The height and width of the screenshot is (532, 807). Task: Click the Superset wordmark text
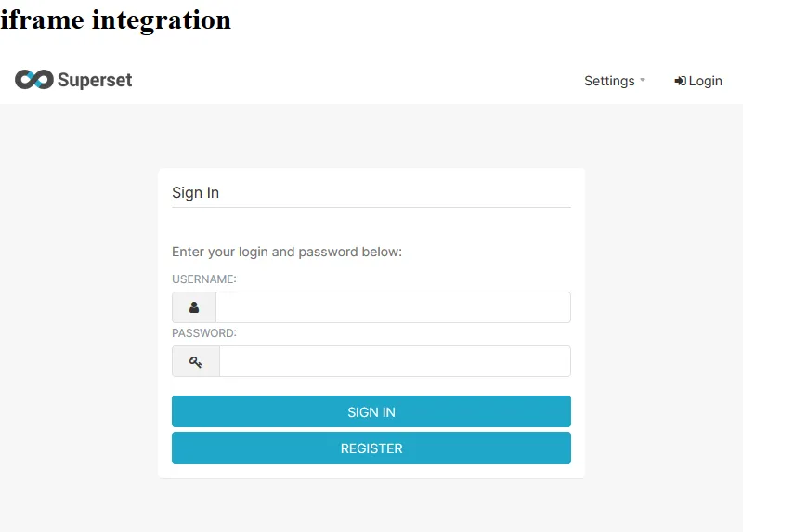pos(95,81)
